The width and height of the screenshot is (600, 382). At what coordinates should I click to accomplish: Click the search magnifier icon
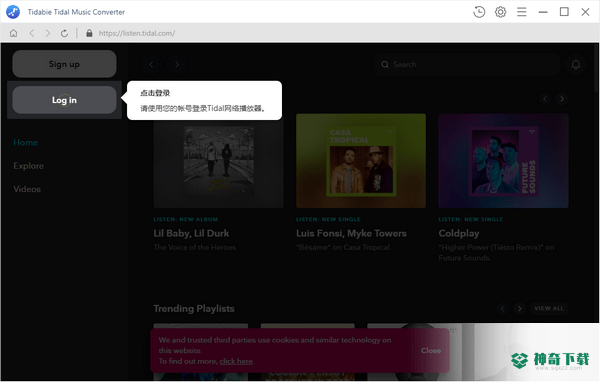coord(385,64)
